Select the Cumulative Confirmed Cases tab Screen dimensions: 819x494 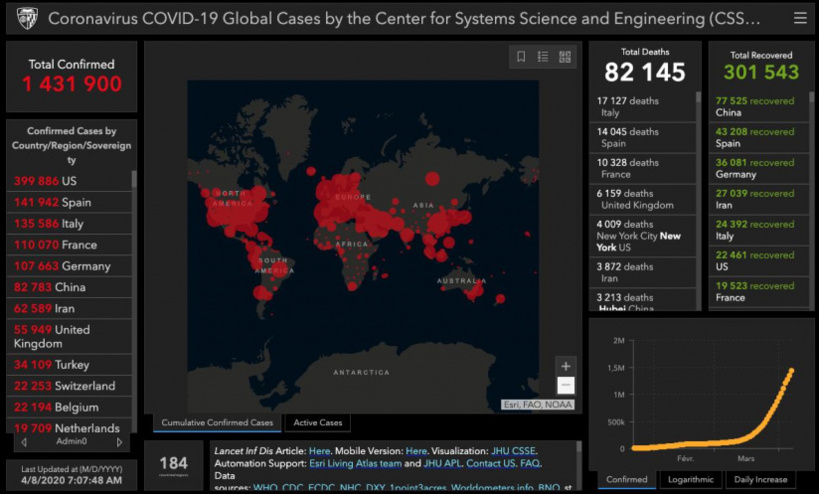217,423
